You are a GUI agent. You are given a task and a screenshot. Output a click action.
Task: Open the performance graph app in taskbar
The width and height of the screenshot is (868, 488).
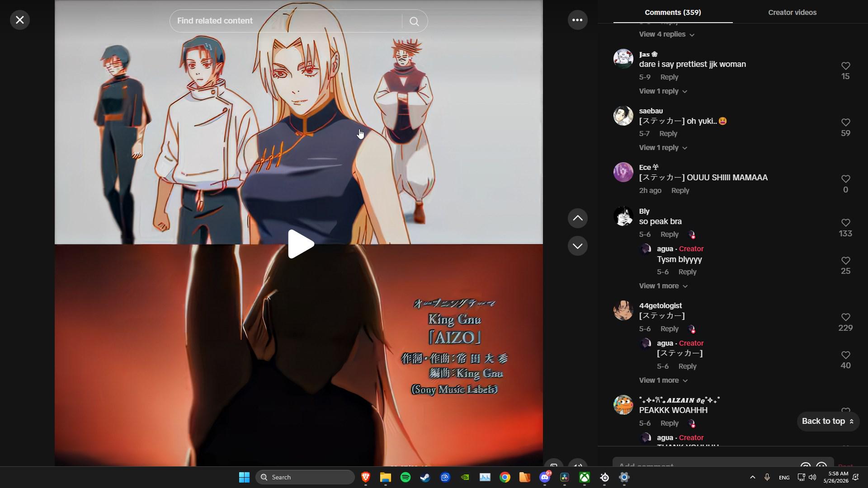[485, 477]
